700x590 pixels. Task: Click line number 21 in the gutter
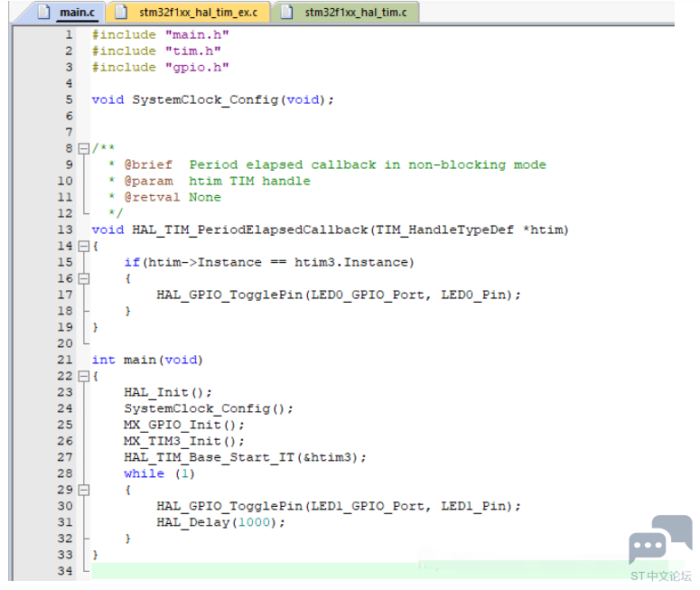tap(64, 360)
